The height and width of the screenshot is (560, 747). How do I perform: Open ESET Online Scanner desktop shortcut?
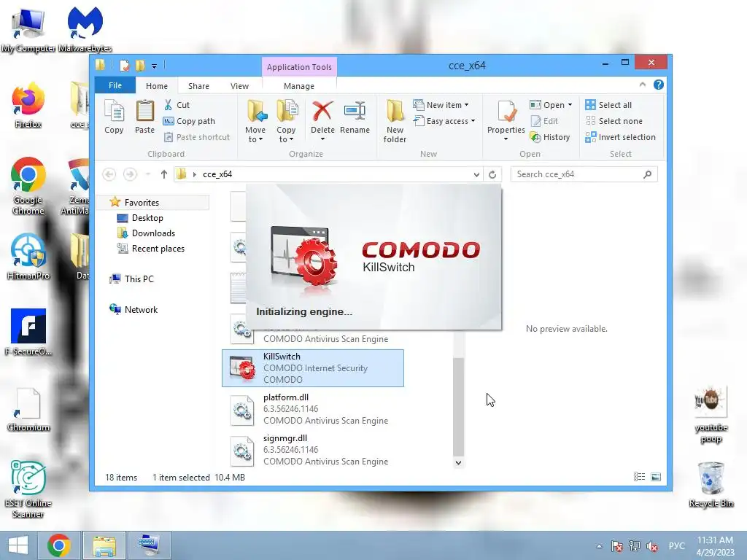click(28, 489)
